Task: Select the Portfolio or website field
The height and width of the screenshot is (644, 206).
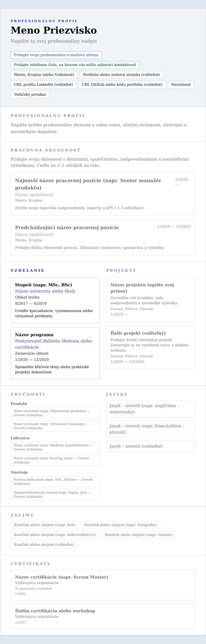Action: (x=121, y=75)
